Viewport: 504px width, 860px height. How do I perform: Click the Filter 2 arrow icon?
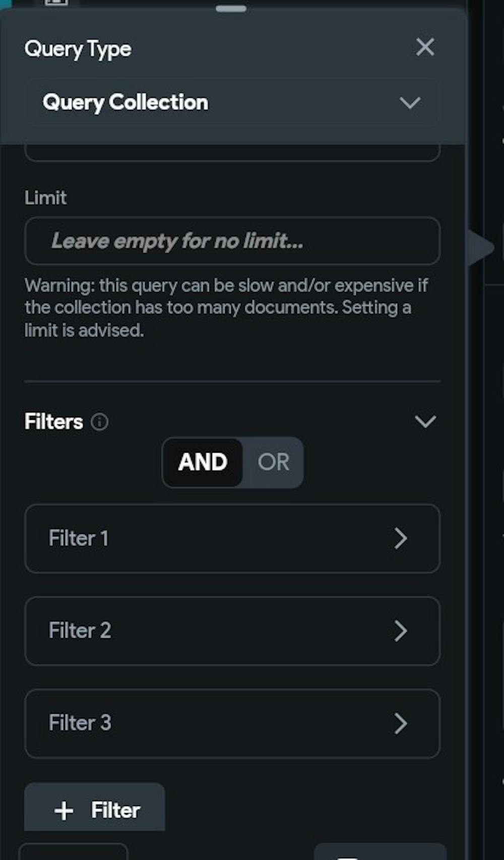coord(401,631)
